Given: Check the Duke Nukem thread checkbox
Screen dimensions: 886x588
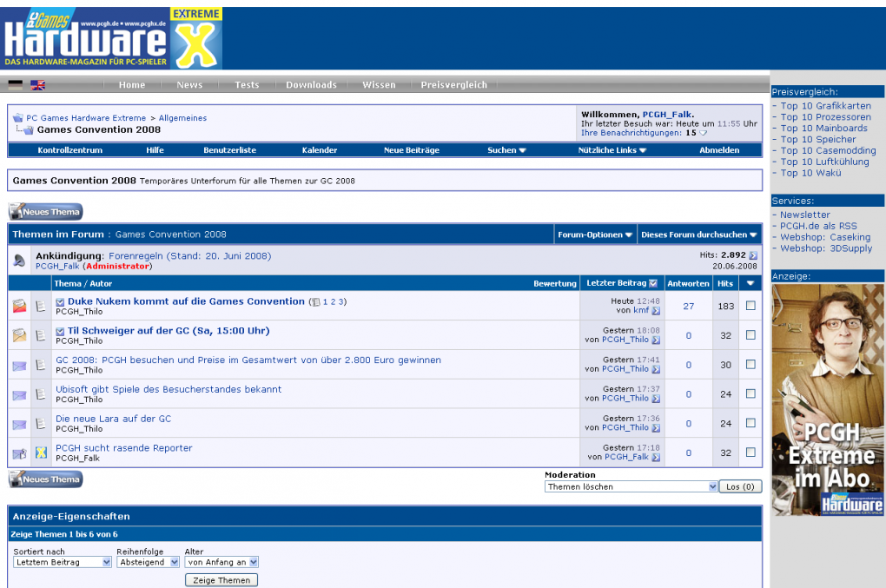Looking at the screenshot, I should click(750, 306).
